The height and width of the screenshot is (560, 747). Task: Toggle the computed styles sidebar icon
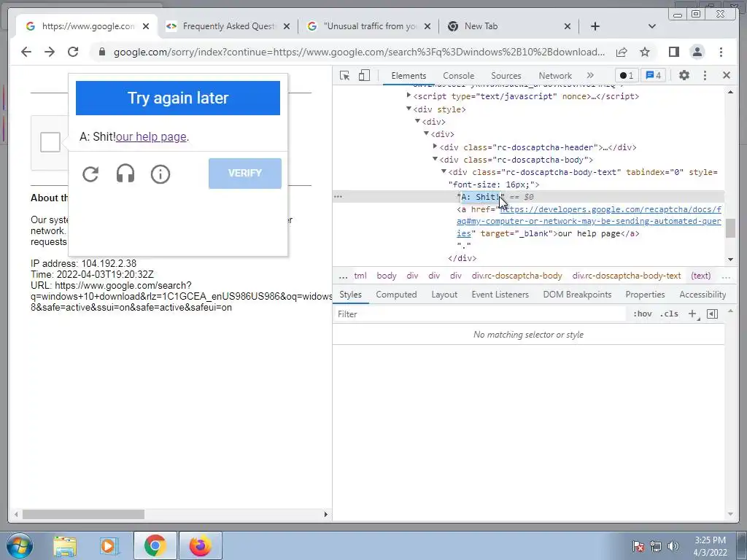pos(712,314)
